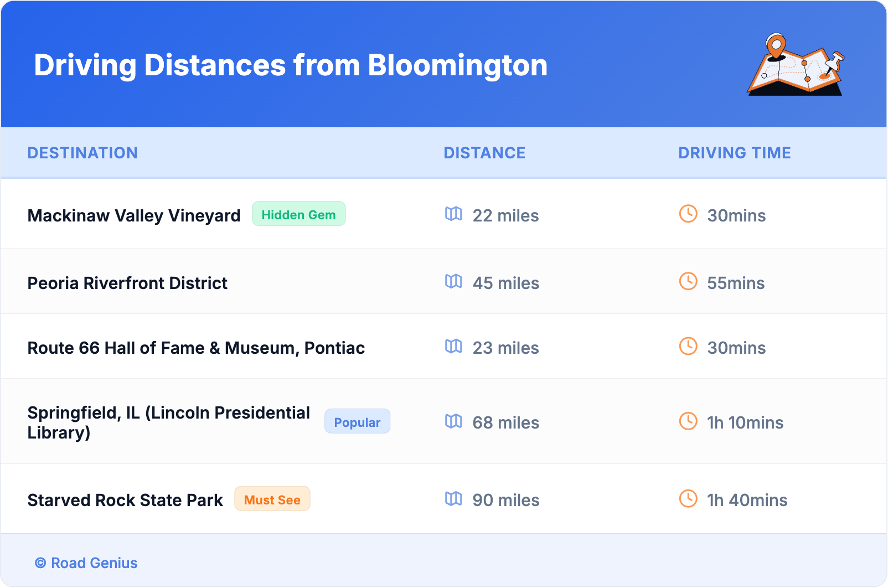Screen dimensions: 888x588
Task: Click the clock icon beside 1h 40mins
Action: click(688, 498)
